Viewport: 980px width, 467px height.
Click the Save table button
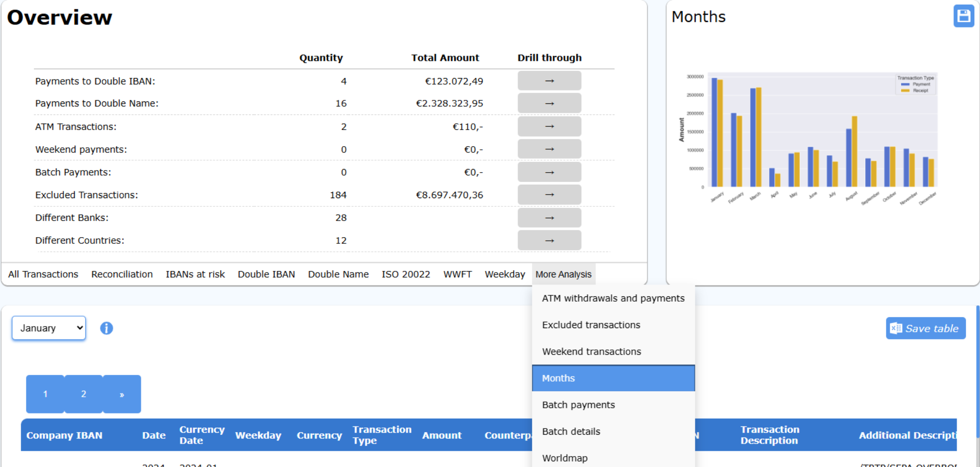click(925, 328)
